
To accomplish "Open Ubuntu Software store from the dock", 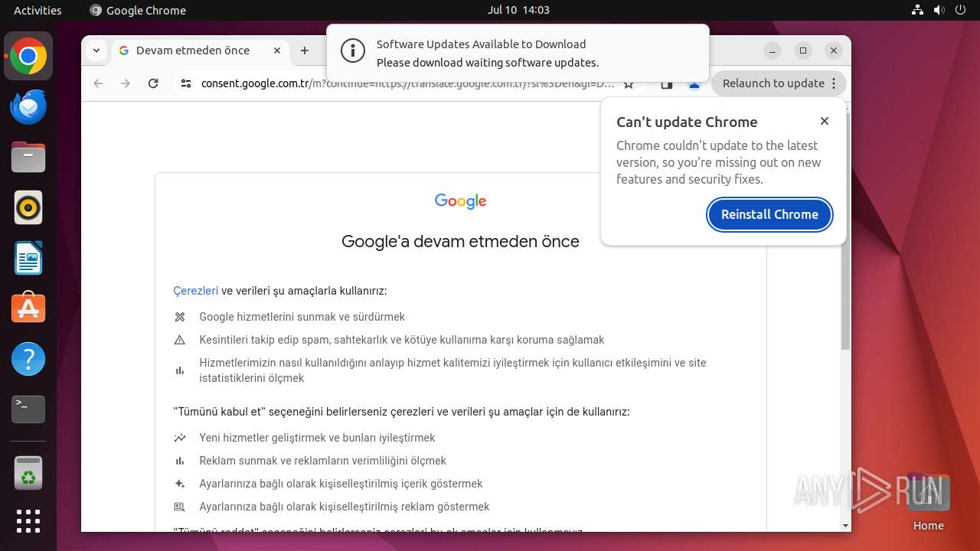I will tap(28, 308).
